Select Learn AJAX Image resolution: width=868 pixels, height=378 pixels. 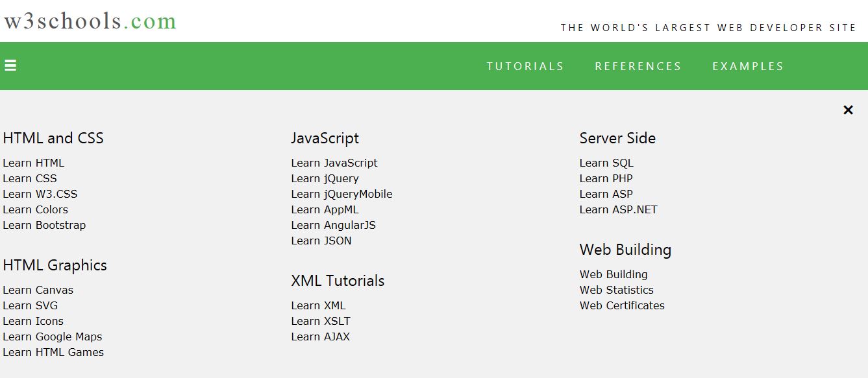[x=320, y=337]
